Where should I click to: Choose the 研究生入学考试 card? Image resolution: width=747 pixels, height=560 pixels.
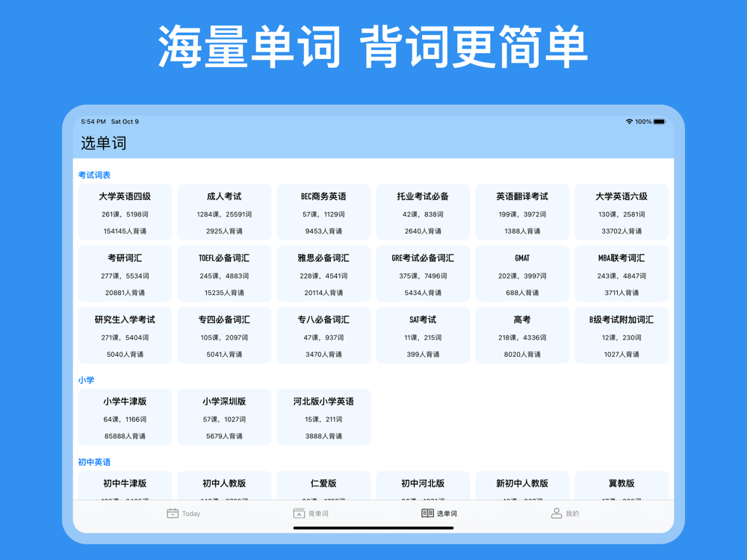[x=125, y=335]
